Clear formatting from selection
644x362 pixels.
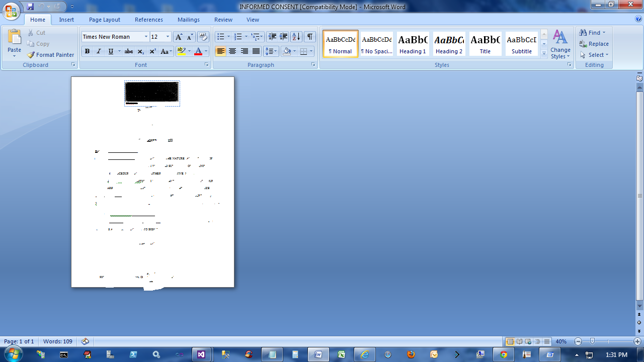[x=203, y=37]
